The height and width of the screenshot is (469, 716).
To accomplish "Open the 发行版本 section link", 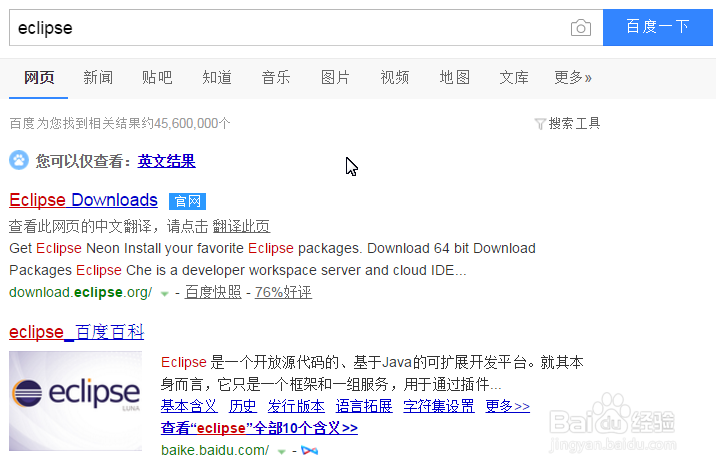I will [296, 406].
